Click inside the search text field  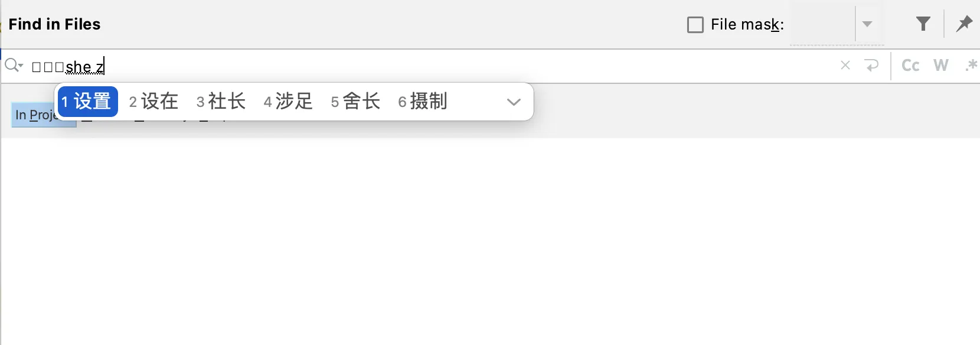point(431,66)
